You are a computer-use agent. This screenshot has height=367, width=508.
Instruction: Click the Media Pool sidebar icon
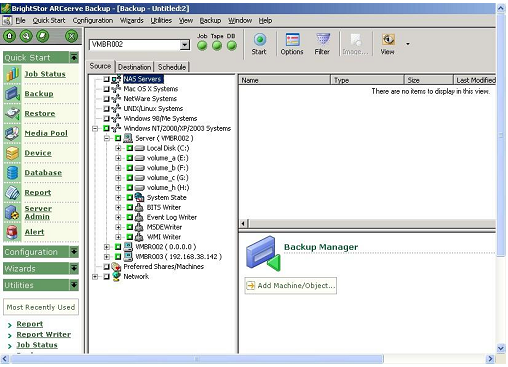coord(12,133)
